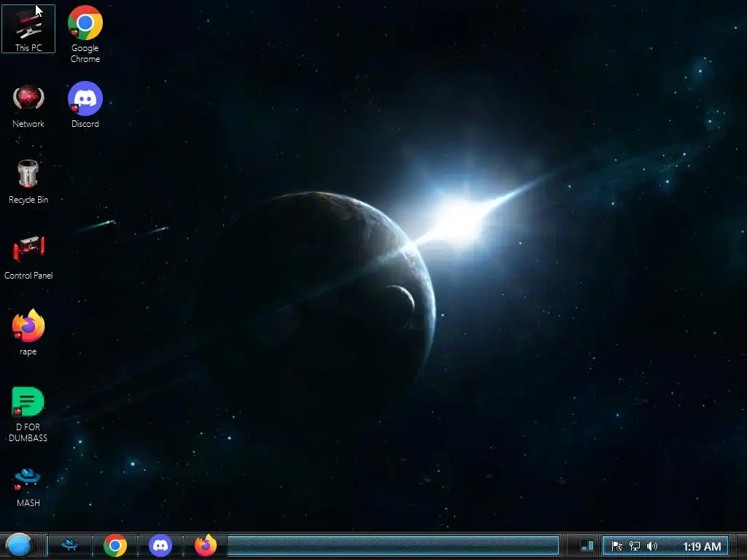Screen dimensions: 747x560
Task: Click the twin-bar meter icon beside the tray
Action: coord(587,545)
